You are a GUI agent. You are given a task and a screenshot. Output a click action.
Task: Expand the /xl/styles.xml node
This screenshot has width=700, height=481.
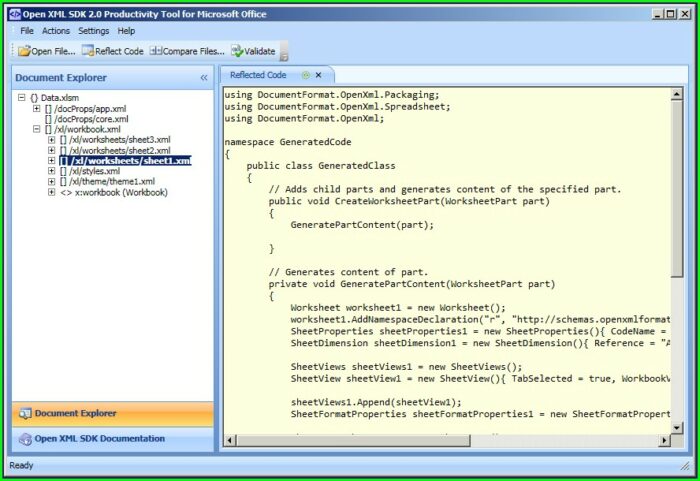(52, 171)
